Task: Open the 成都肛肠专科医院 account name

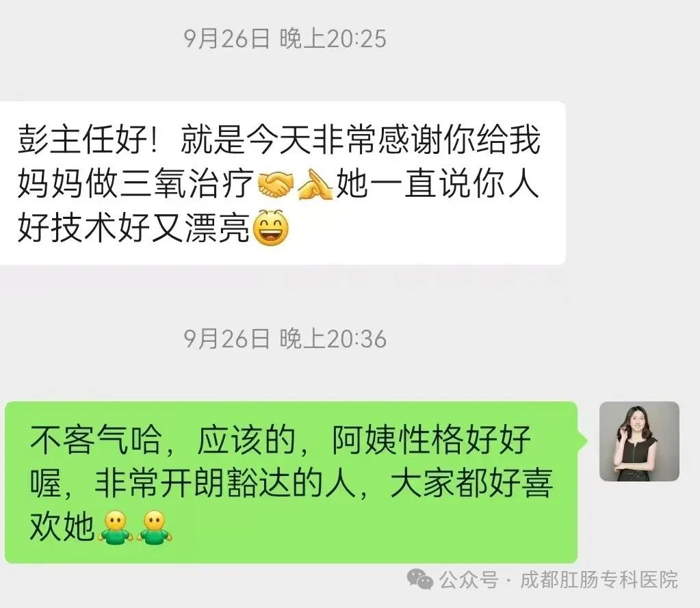Action: point(599,580)
